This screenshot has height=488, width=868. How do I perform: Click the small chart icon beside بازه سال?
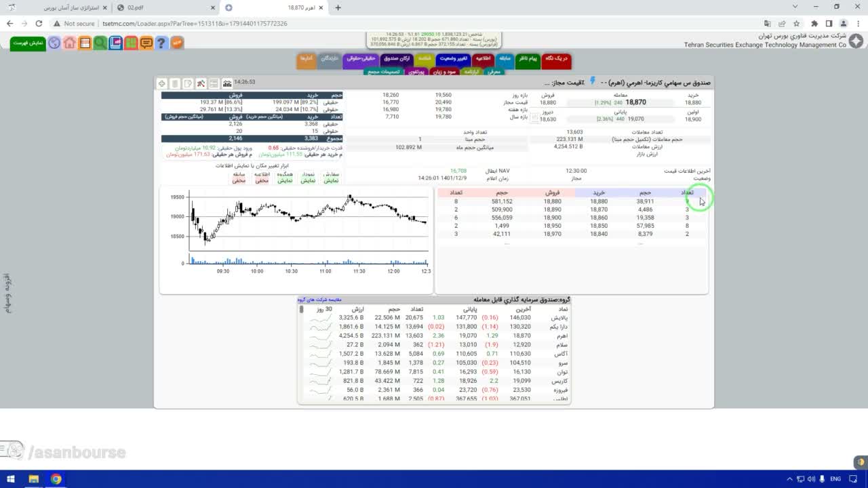click(x=534, y=118)
